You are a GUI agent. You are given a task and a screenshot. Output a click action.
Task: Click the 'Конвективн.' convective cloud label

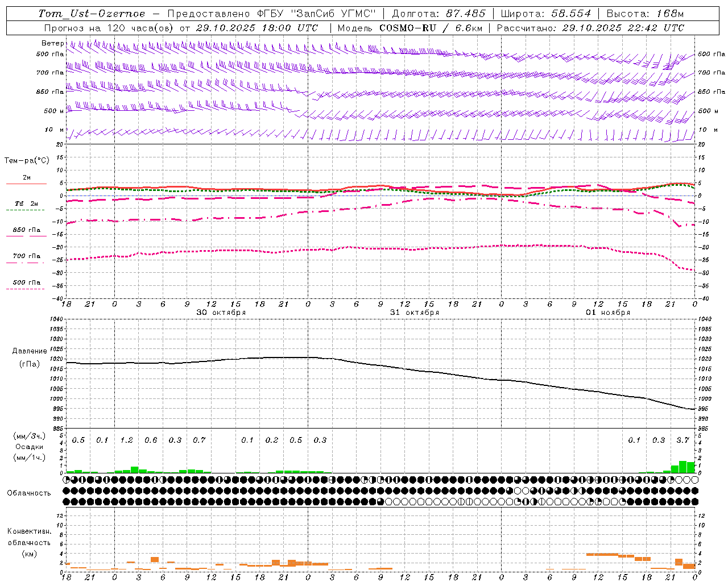click(x=30, y=531)
